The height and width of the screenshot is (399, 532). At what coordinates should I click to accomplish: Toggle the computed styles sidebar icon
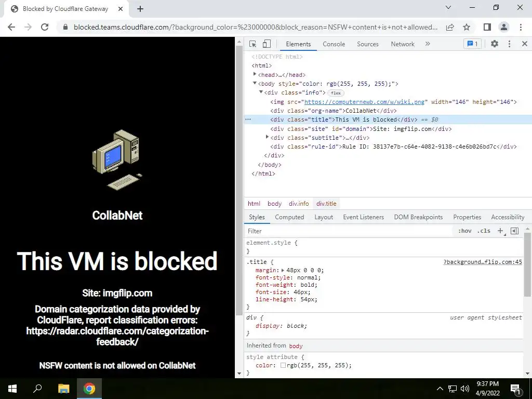click(515, 231)
